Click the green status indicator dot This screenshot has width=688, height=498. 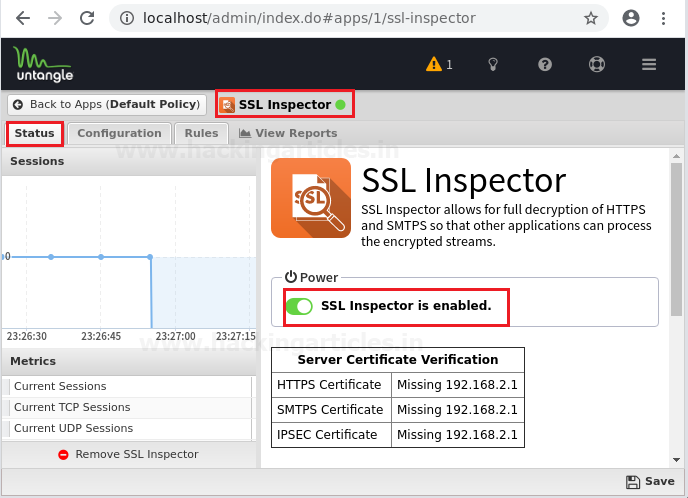[340, 105]
